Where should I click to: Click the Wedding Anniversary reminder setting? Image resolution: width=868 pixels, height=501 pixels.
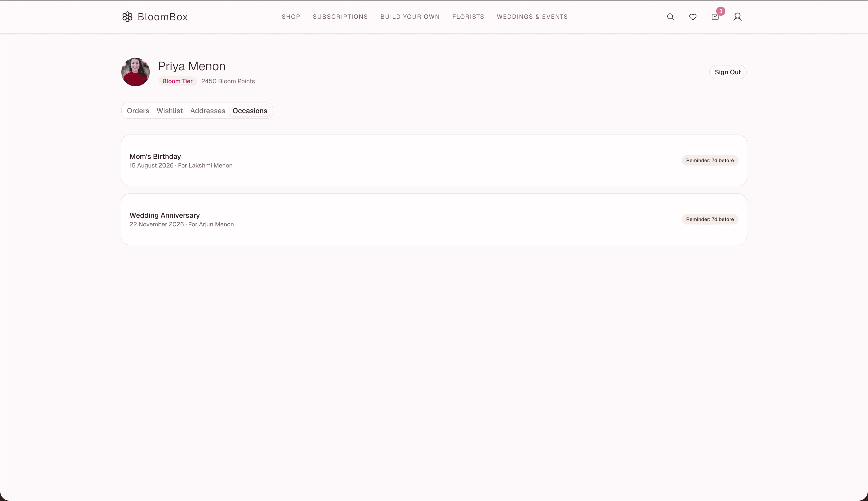710,219
